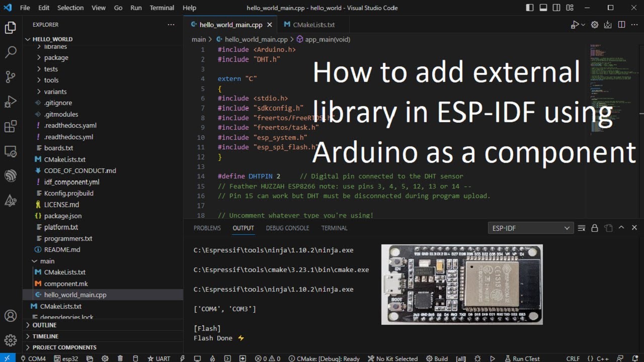The image size is (644, 362).
Task: Click the editor toolbar gear icon
Action: [x=595, y=25]
